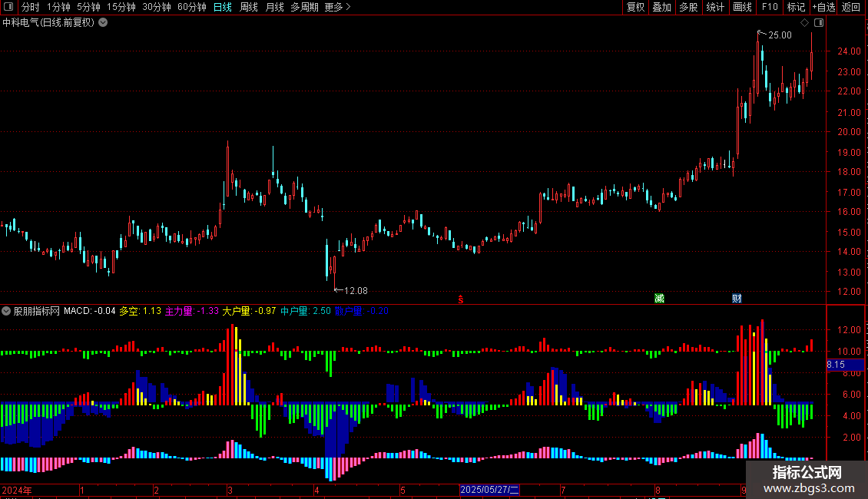This screenshot has width=868, height=499.
Task: Switch to the 分时 intraday view
Action: (31, 7)
